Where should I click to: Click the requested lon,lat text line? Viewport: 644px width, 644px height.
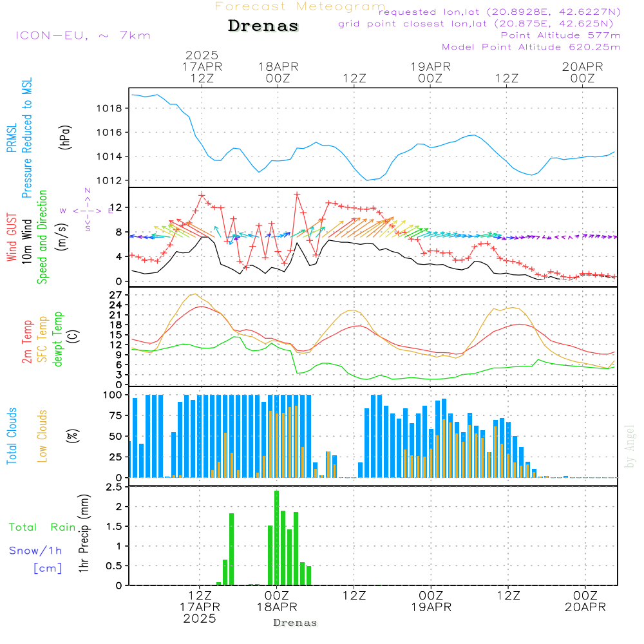pos(500,12)
